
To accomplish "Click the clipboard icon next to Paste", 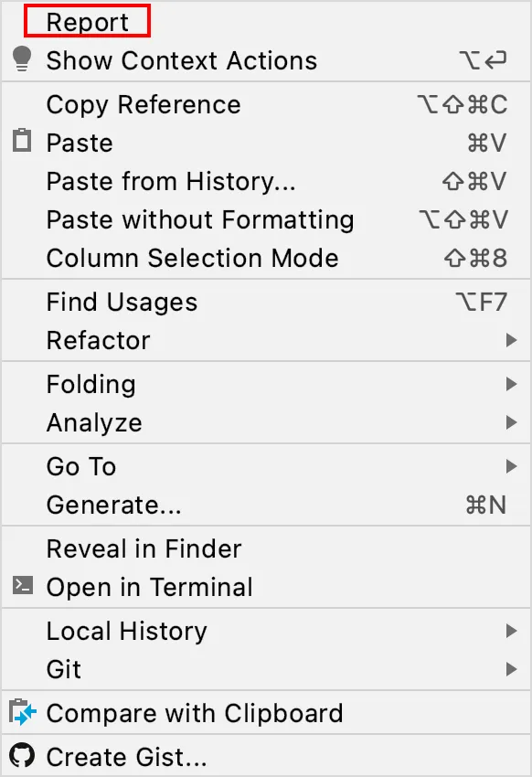I will click(22, 140).
